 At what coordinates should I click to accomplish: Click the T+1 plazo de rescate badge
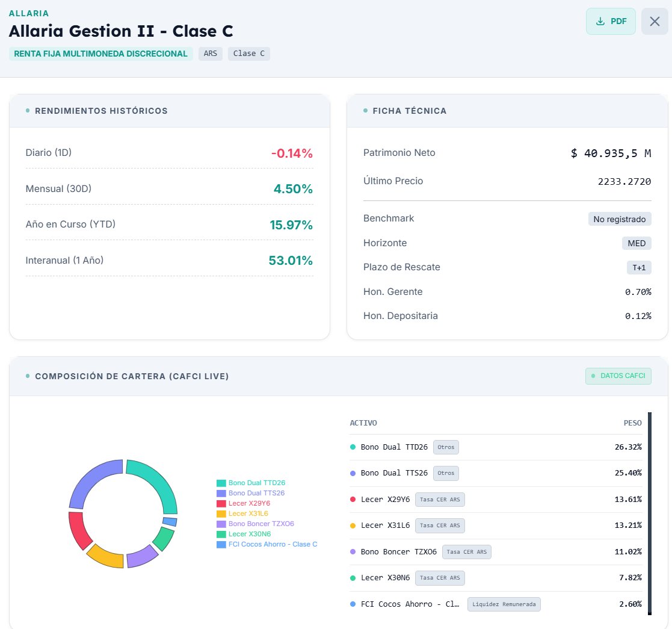[x=639, y=268]
